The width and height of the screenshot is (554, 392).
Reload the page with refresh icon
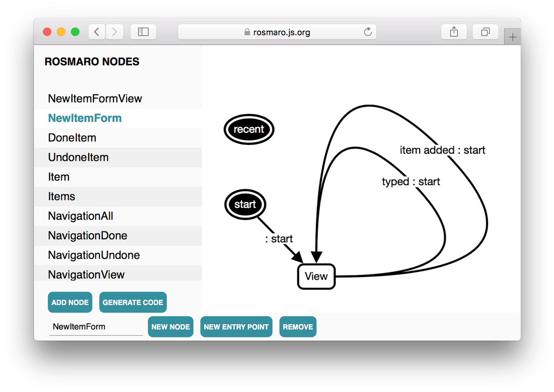point(368,32)
